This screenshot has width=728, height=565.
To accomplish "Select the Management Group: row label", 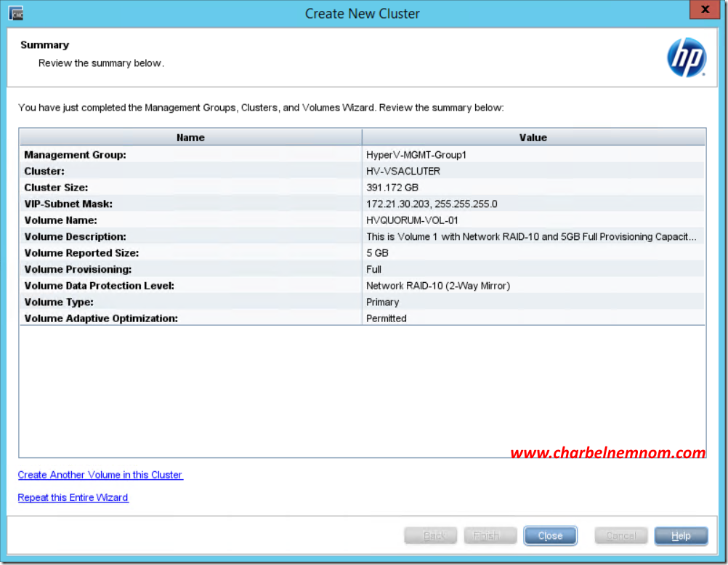I will [x=76, y=155].
